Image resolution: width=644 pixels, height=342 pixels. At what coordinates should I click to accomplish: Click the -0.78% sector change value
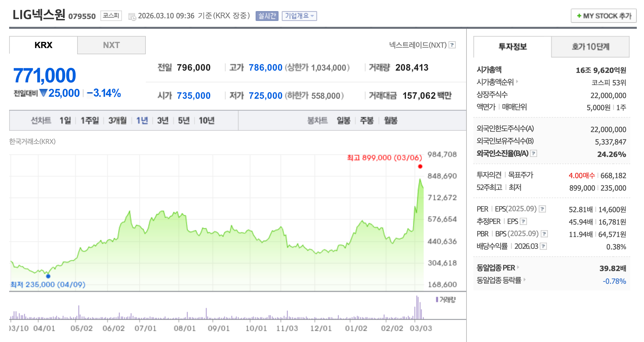coord(614,281)
